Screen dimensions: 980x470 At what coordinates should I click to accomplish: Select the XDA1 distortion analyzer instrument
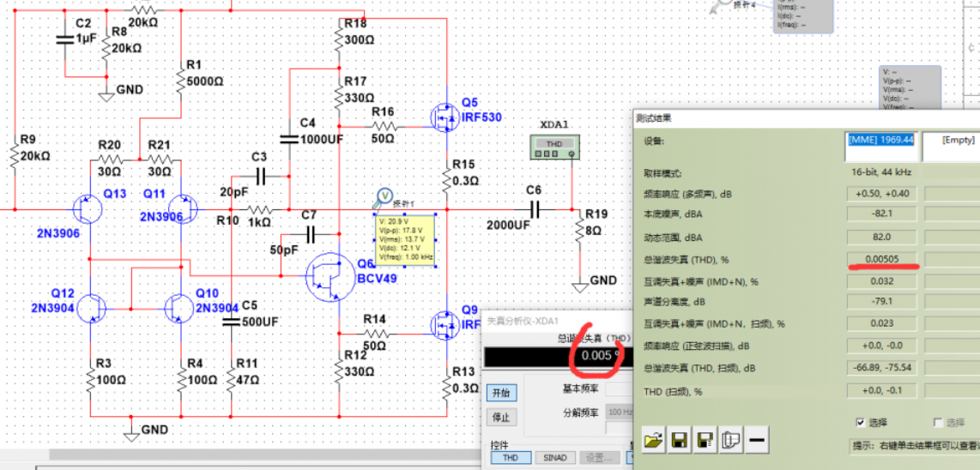pos(554,148)
